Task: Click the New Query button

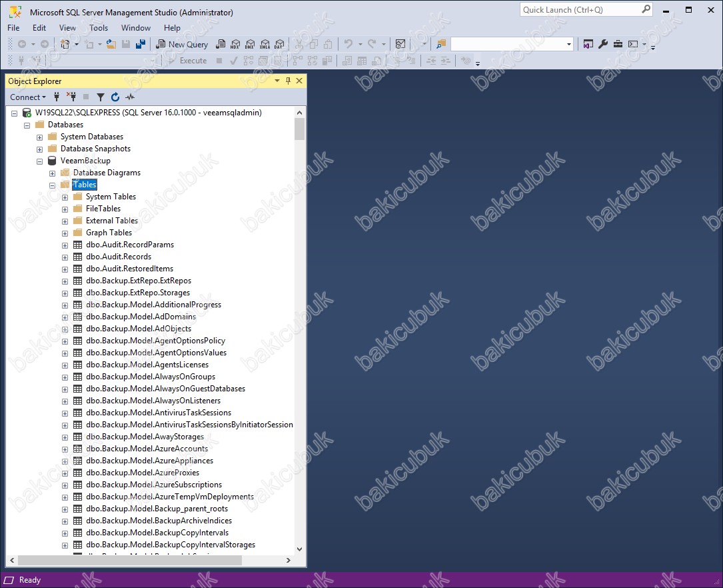Action: (182, 44)
